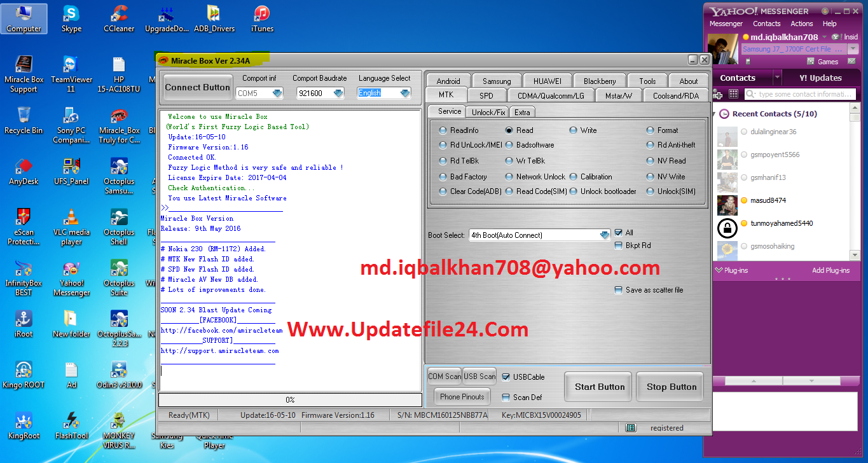Viewport: 868px width, 463px height.
Task: Expand Contacts tab dropdown arrow
Action: [x=776, y=78]
